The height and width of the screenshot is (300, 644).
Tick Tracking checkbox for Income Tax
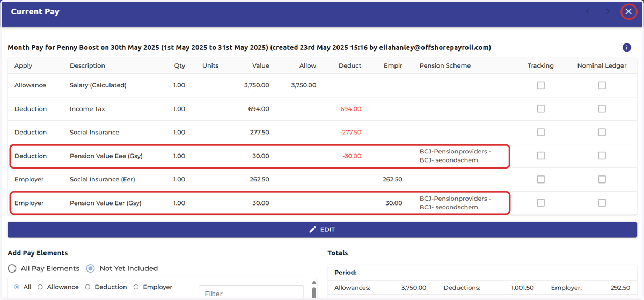pos(540,108)
